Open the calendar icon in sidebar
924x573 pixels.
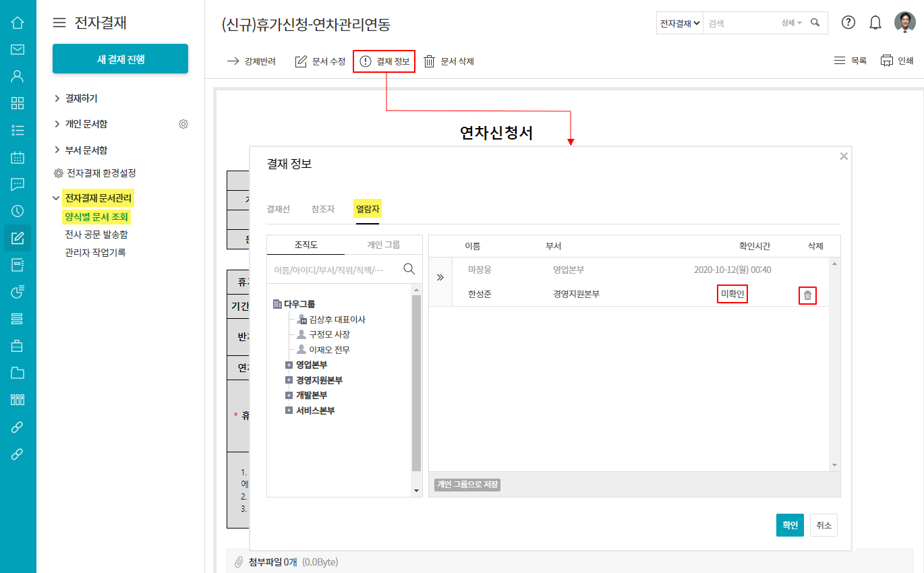(18, 158)
